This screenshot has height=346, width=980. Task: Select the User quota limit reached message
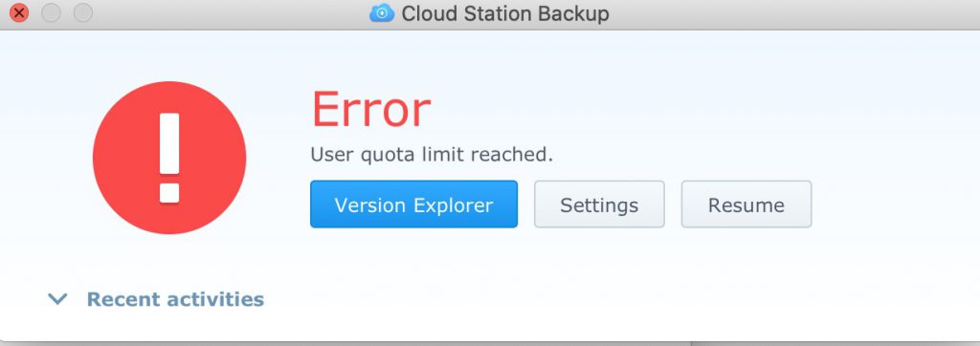tap(432, 154)
